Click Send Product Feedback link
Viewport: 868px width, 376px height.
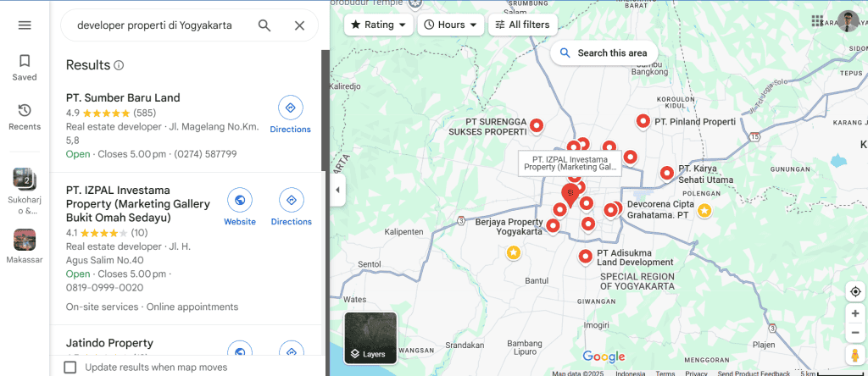(x=754, y=373)
